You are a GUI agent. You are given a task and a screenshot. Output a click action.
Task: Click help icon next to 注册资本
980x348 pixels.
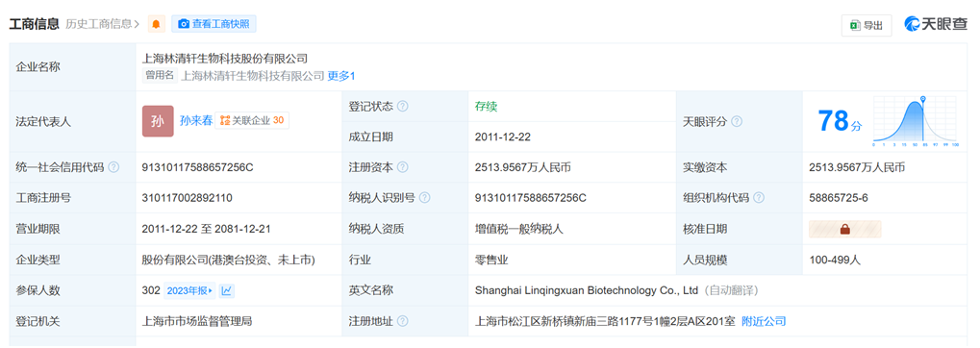pos(403,167)
